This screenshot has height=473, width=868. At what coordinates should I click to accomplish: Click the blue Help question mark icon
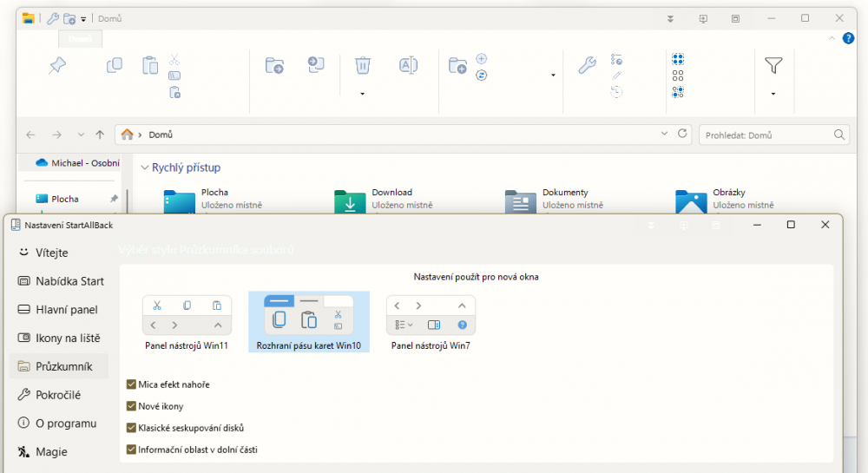tap(848, 38)
